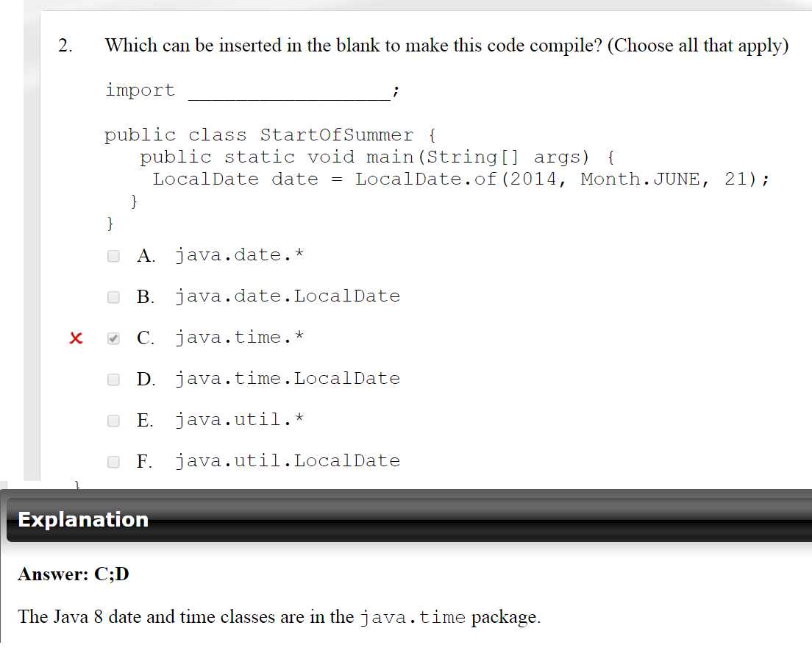Click the java.util.LocalDate answer text

(288, 461)
